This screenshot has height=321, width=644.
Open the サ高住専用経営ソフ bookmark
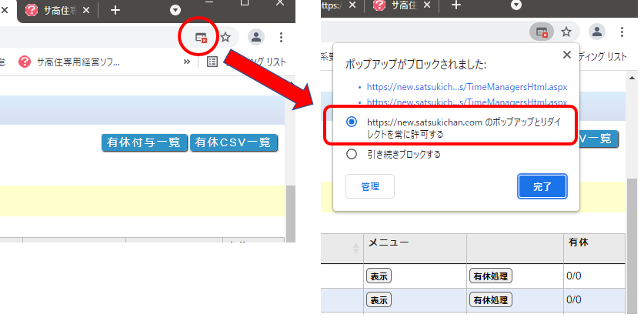click(x=78, y=62)
